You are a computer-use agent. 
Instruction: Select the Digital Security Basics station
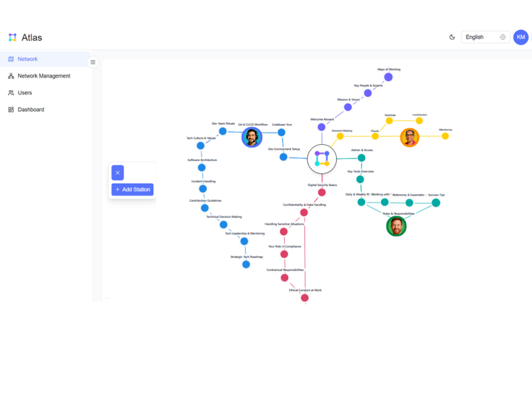[321, 192]
